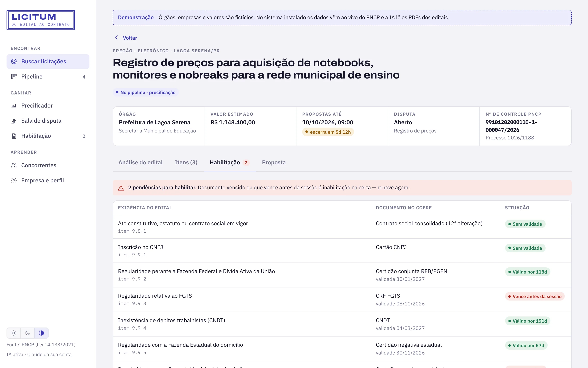Go to Precificador section
This screenshot has height=368, width=588.
pos(48,106)
